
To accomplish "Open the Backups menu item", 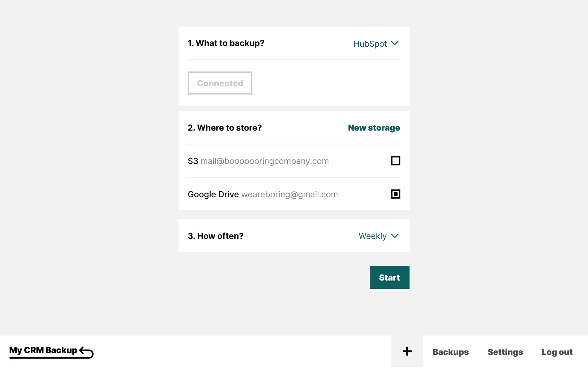I will pyautogui.click(x=451, y=352).
